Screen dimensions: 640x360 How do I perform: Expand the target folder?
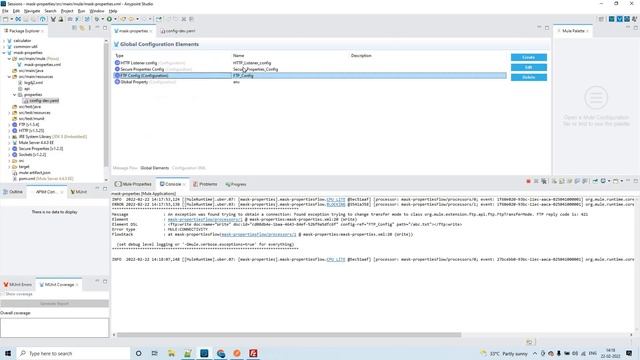click(9, 167)
